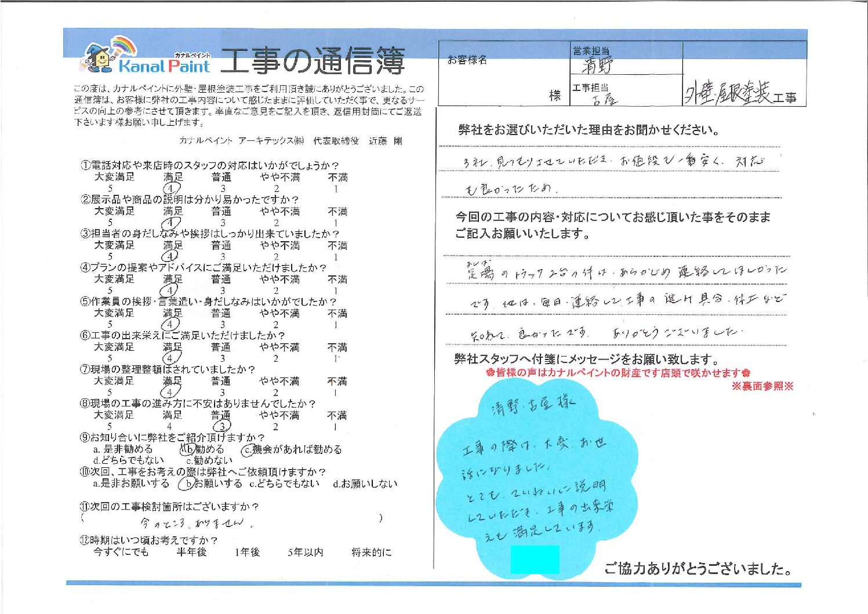Image resolution: width=868 pixels, height=614 pixels.
Task: Click the cyan rectangle on the sticky note
Action: 535,559
